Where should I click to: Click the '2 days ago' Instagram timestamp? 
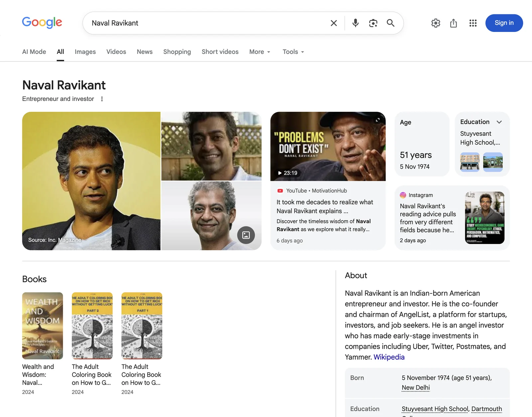pyautogui.click(x=413, y=240)
